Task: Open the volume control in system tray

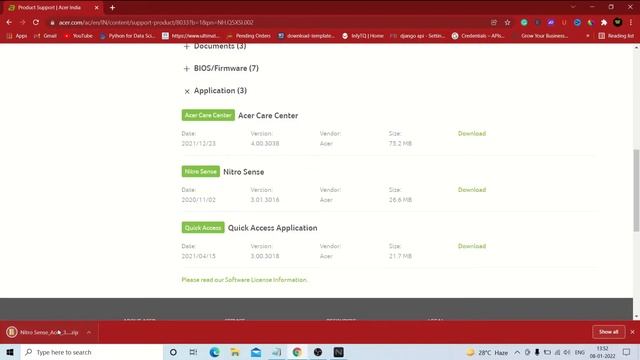Action: click(x=567, y=352)
